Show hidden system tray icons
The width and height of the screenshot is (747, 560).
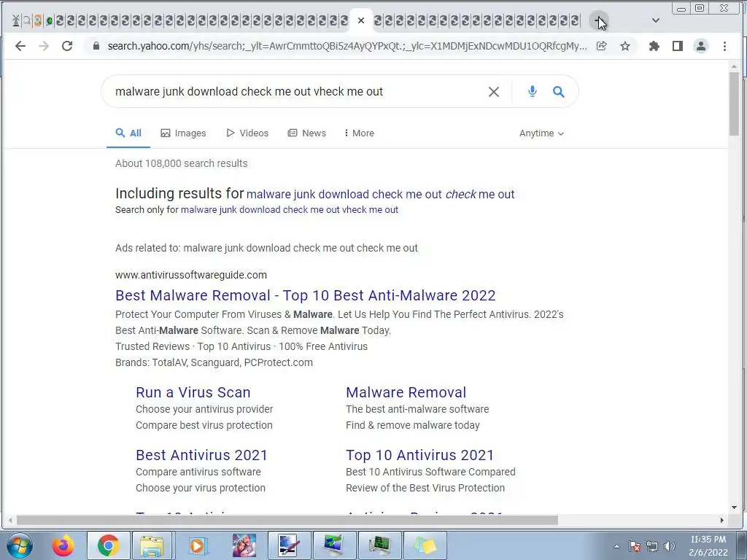(x=616, y=546)
